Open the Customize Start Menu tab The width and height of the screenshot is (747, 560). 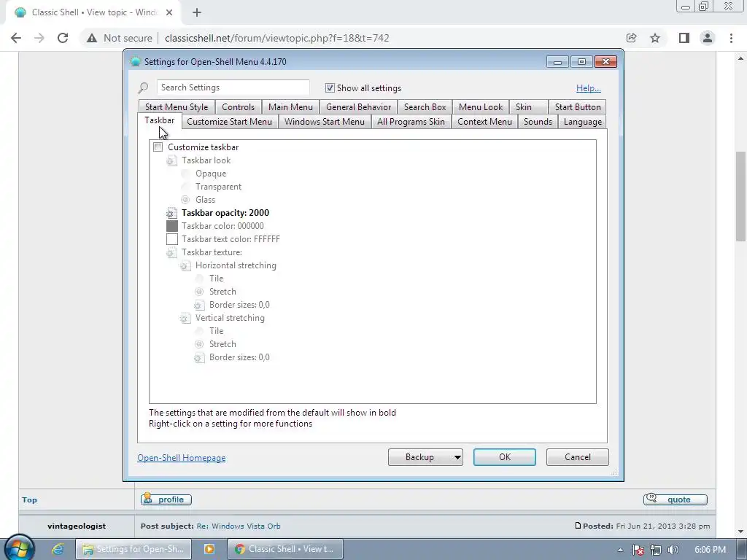pos(230,122)
